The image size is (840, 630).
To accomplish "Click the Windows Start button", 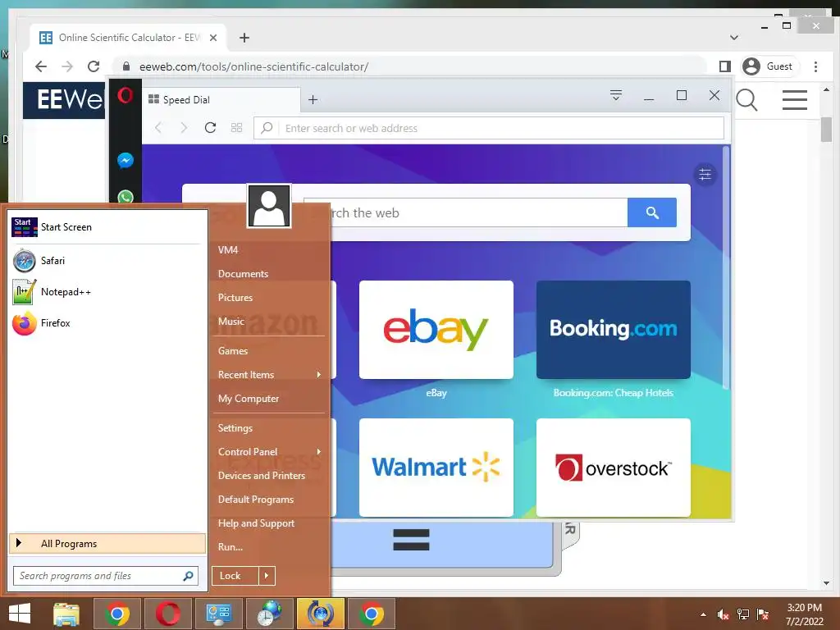I will coord(20,614).
